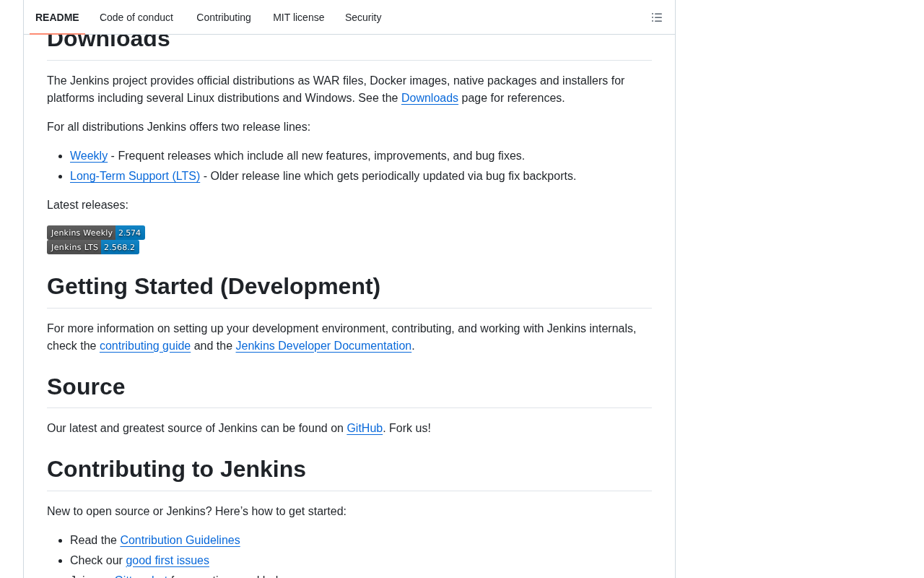Follow the GitHub source link
This screenshot has width=924, height=578.
coord(365,428)
